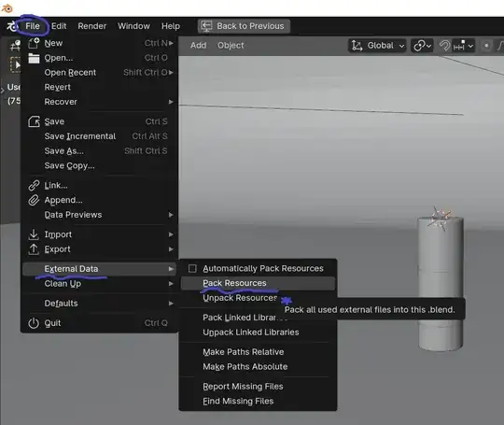Toggle proportional editing
The width and height of the screenshot is (504, 425).
click(x=486, y=46)
